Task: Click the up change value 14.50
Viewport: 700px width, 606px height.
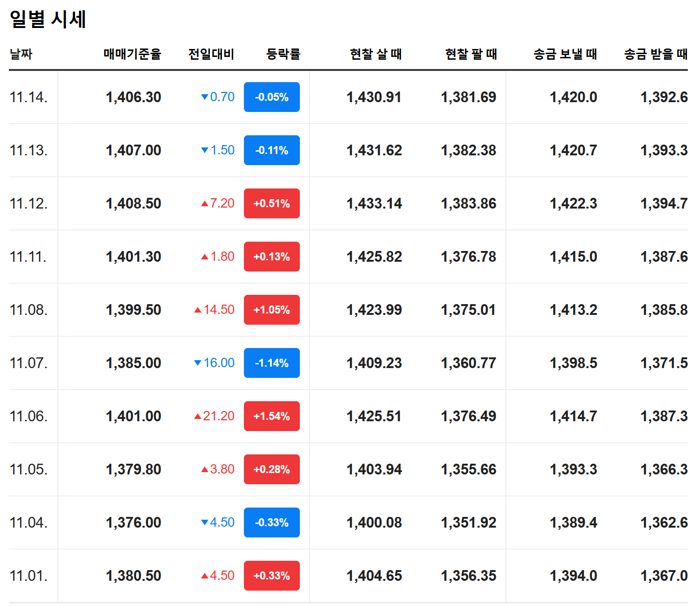Action: 215,310
